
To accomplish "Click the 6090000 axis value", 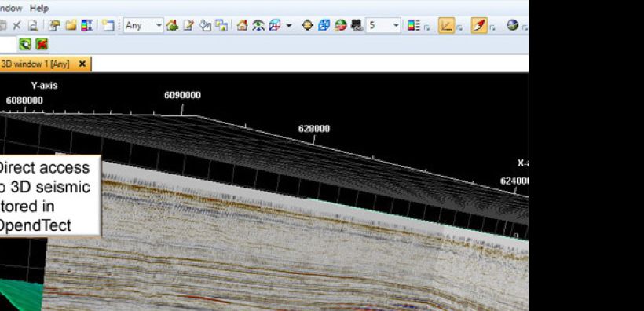I will 183,95.
